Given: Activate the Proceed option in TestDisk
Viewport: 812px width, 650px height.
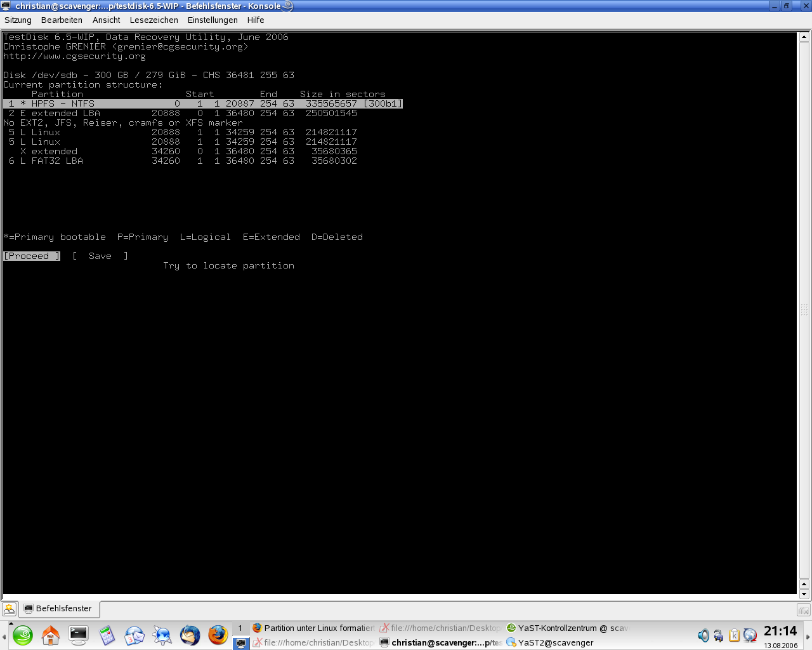Looking at the screenshot, I should (32, 256).
